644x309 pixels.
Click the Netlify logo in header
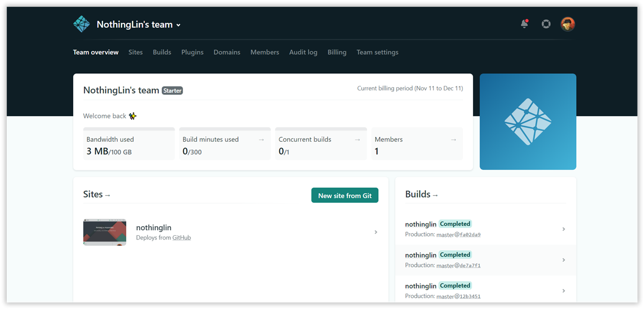pyautogui.click(x=82, y=24)
